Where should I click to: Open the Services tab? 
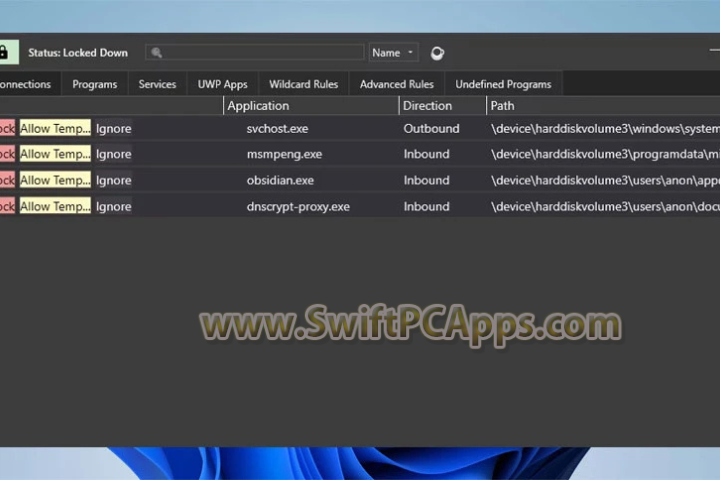(158, 84)
